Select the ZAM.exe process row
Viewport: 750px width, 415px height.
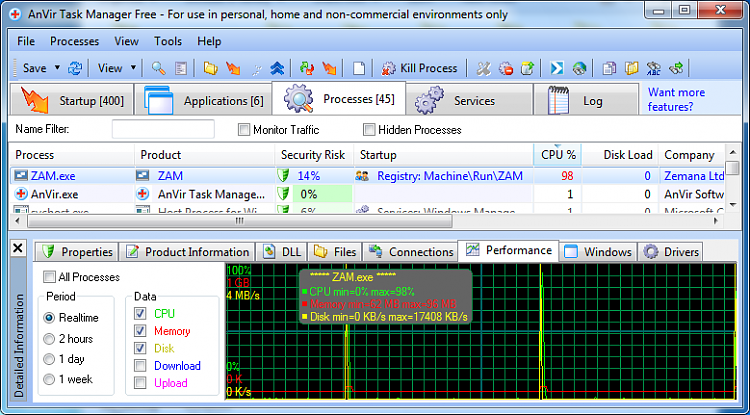point(367,175)
